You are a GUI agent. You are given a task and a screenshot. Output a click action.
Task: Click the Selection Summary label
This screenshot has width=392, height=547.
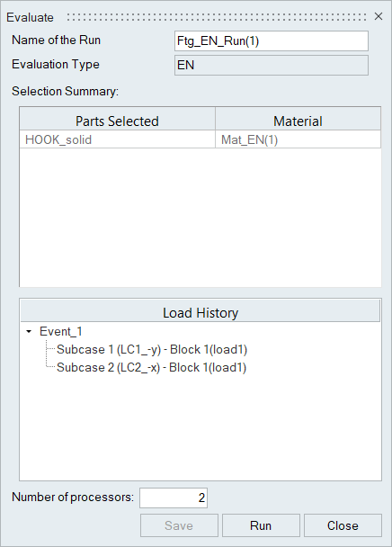tap(66, 91)
